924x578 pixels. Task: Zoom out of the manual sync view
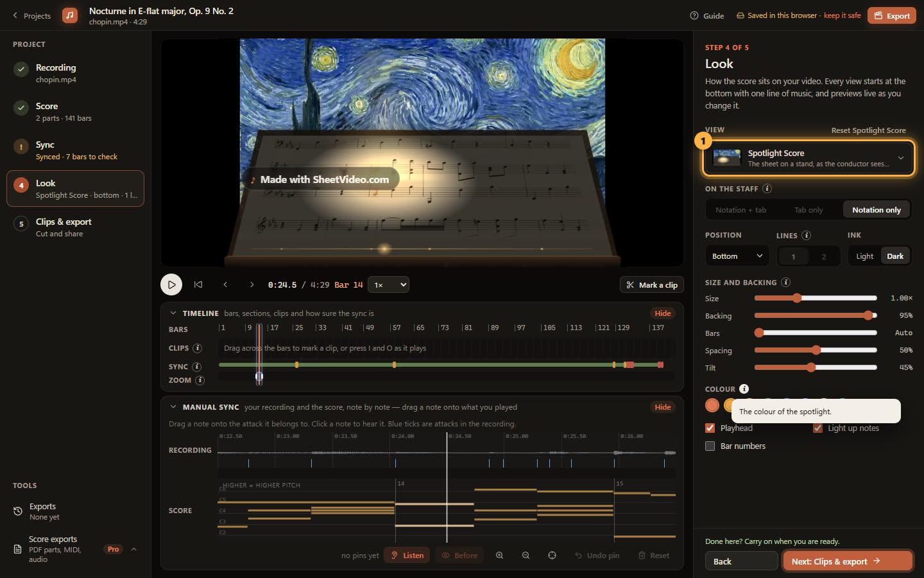(526, 556)
